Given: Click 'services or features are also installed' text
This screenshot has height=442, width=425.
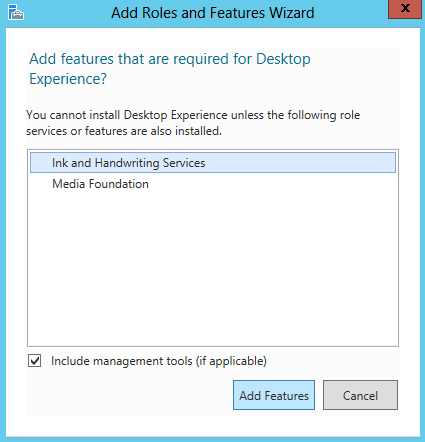Looking at the screenshot, I should point(124,131).
